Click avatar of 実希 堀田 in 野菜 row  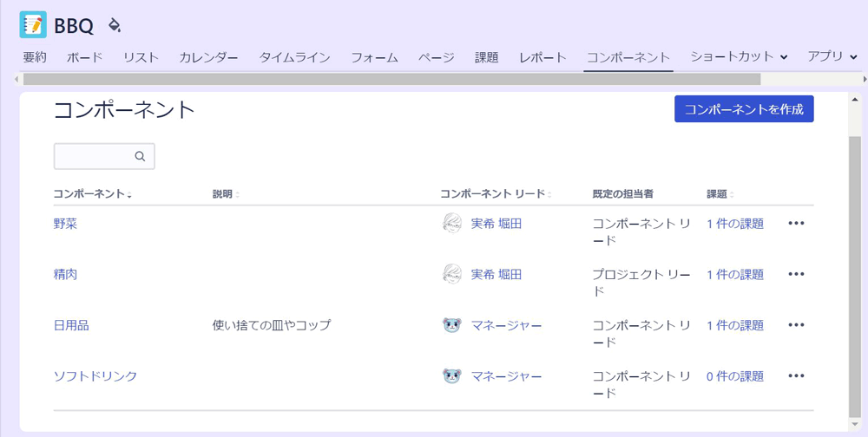pos(452,224)
